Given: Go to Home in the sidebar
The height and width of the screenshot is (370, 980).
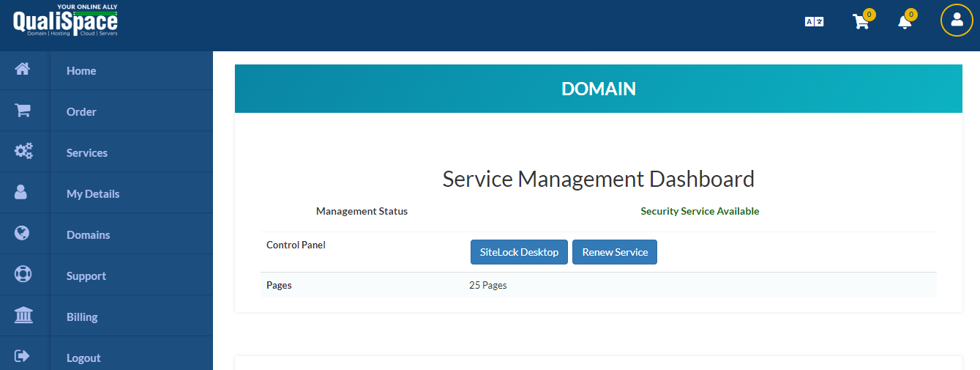Looking at the screenshot, I should (81, 71).
